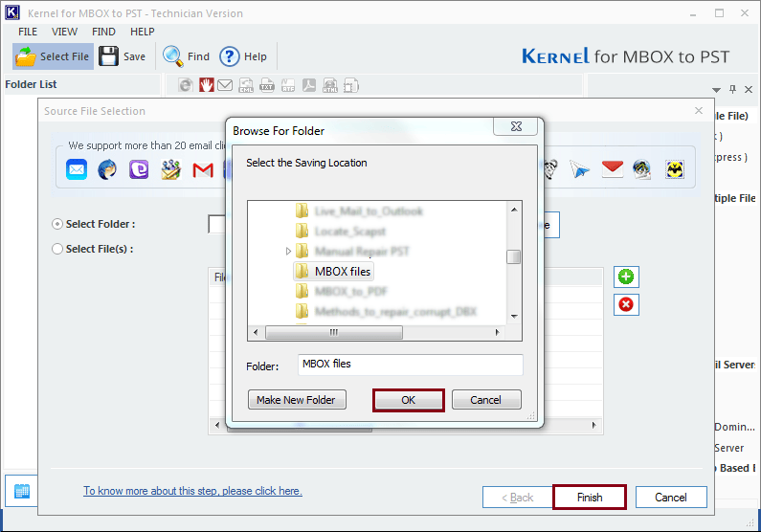Click the folder tree horizontal scrollbar thumb
The height and width of the screenshot is (532, 761).
(x=334, y=332)
